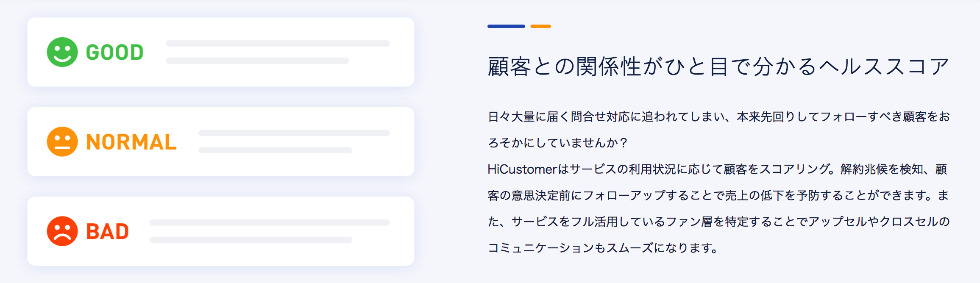The width and height of the screenshot is (980, 283).
Task: Click the upper placeholder line in NORMAL card
Action: pyautogui.click(x=294, y=133)
